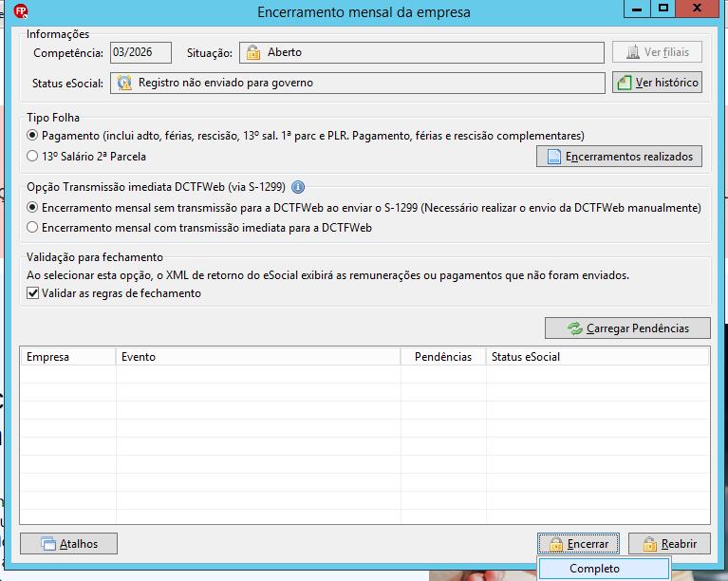Click the Ver filiais button
The image size is (728, 581).
click(x=657, y=52)
